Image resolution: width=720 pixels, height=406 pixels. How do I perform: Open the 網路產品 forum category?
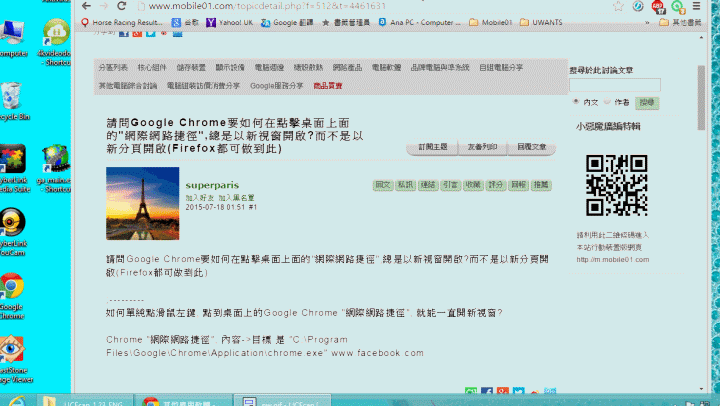click(347, 68)
